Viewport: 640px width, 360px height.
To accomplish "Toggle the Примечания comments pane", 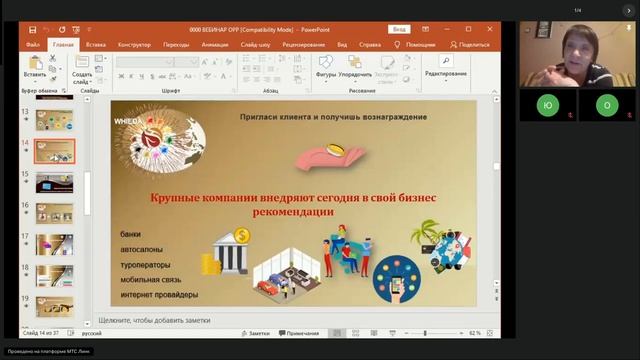I will (x=298, y=333).
